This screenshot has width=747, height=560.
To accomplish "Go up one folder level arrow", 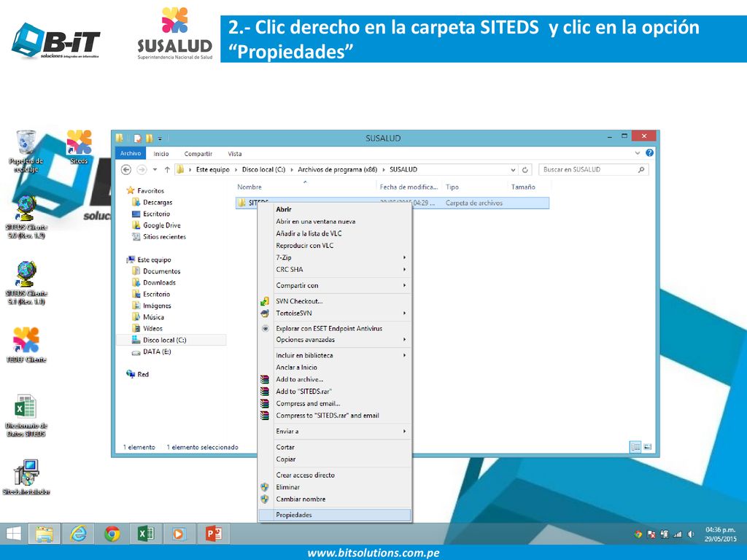I will click(167, 169).
